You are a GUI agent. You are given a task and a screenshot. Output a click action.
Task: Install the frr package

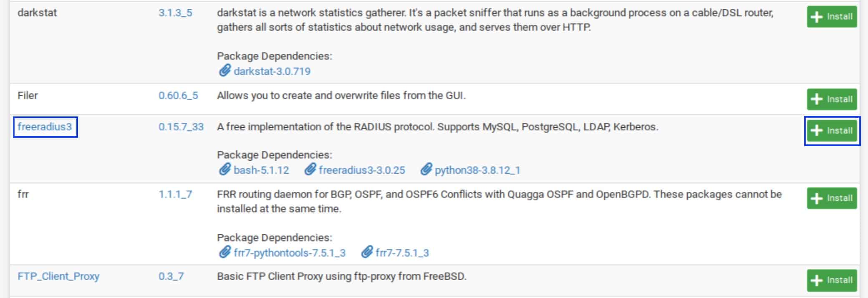pyautogui.click(x=832, y=198)
